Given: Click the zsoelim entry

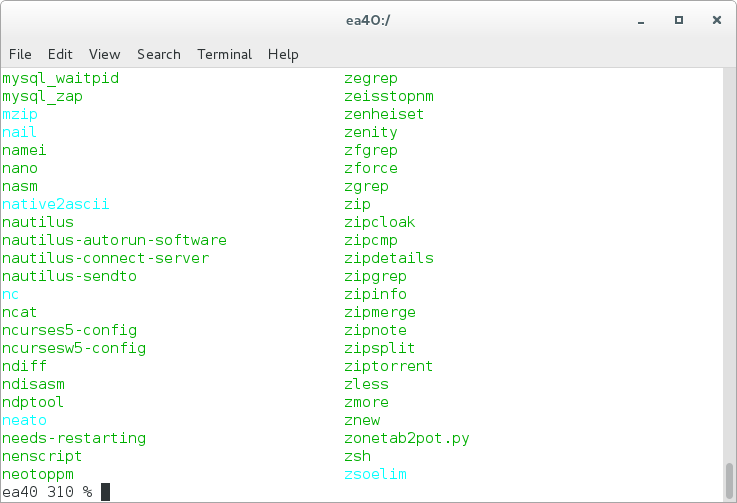Looking at the screenshot, I should point(375,474).
